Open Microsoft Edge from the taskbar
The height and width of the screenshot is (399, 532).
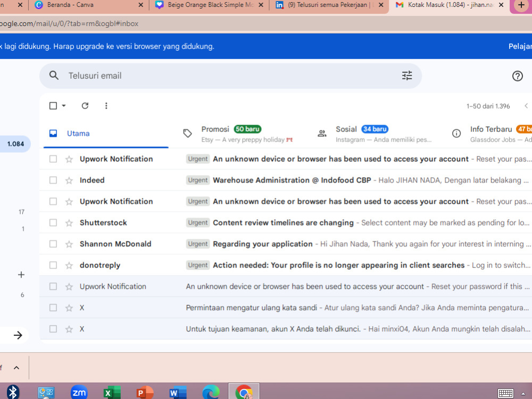[x=211, y=392]
